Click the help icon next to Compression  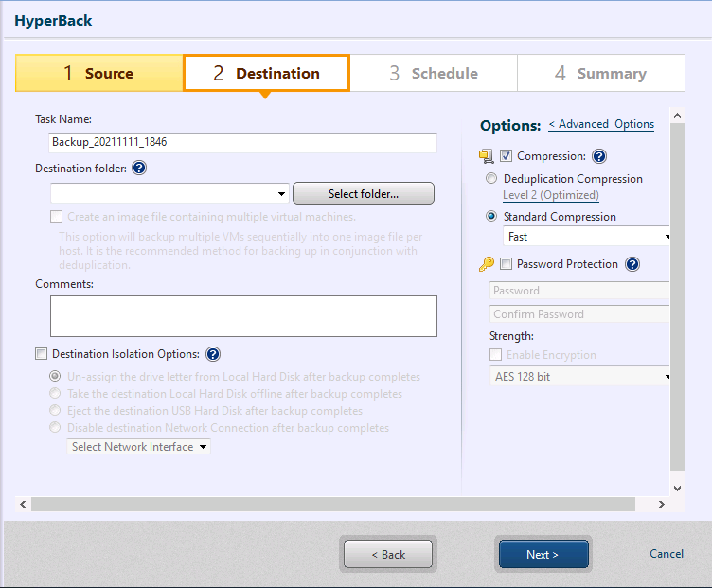click(598, 156)
